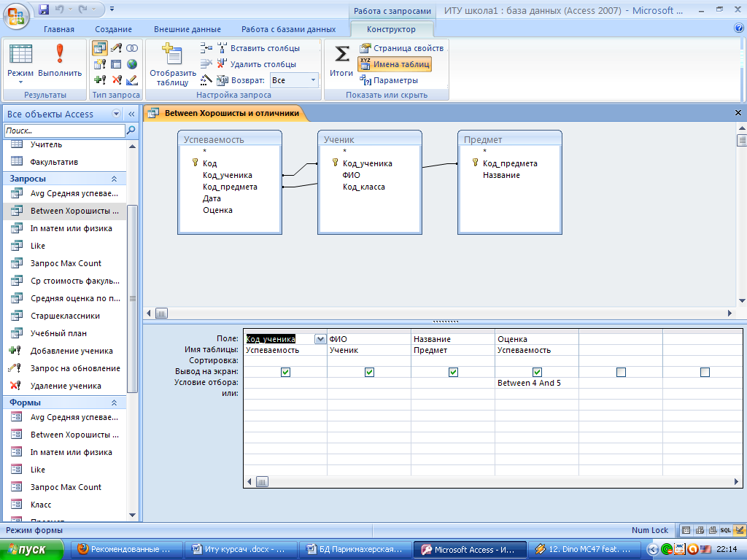Viewport: 747px width, 560px height.
Task: Click the Between 4 And 5 criteria cell
Action: (537, 383)
